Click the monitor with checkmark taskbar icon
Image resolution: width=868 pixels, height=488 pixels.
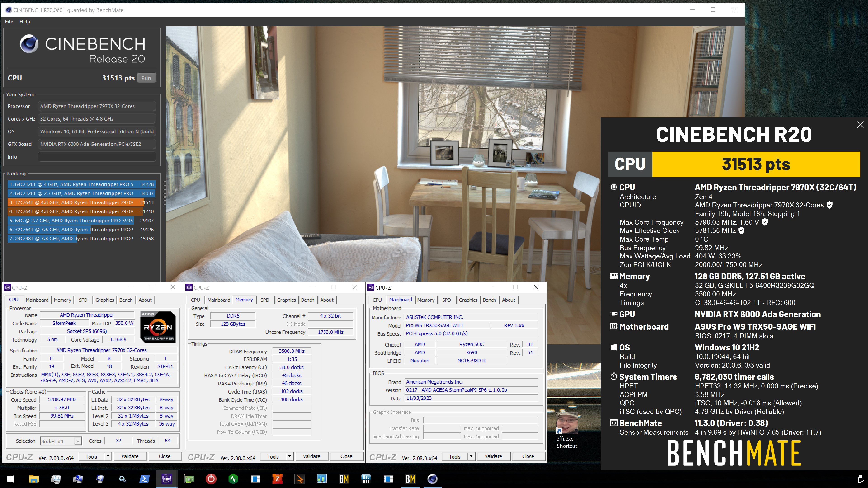[x=78, y=479]
